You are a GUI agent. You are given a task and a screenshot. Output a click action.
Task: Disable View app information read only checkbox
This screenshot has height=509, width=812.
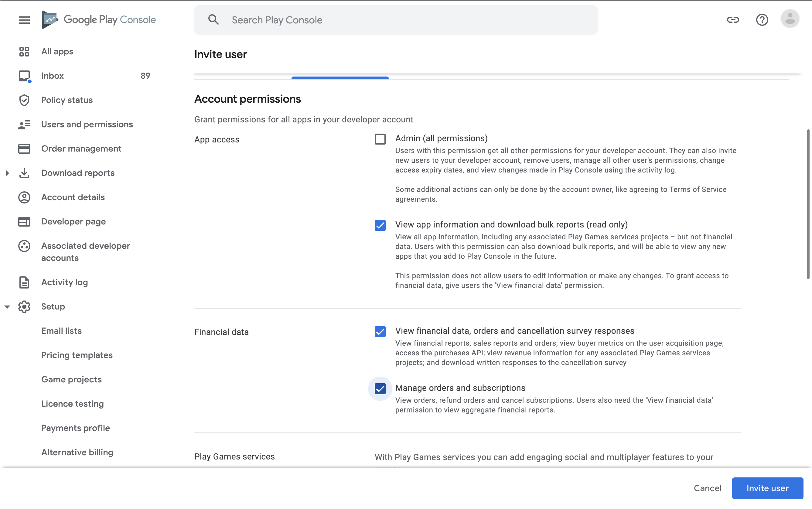[x=380, y=225]
